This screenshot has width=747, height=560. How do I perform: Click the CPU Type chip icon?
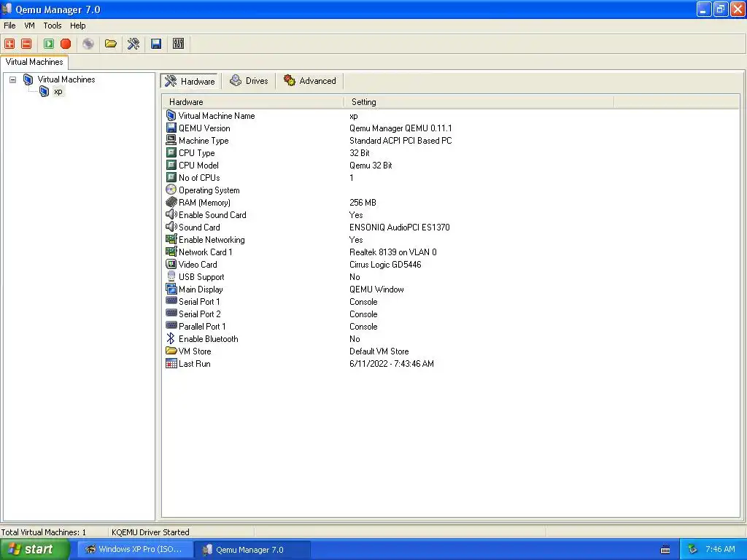coord(171,152)
